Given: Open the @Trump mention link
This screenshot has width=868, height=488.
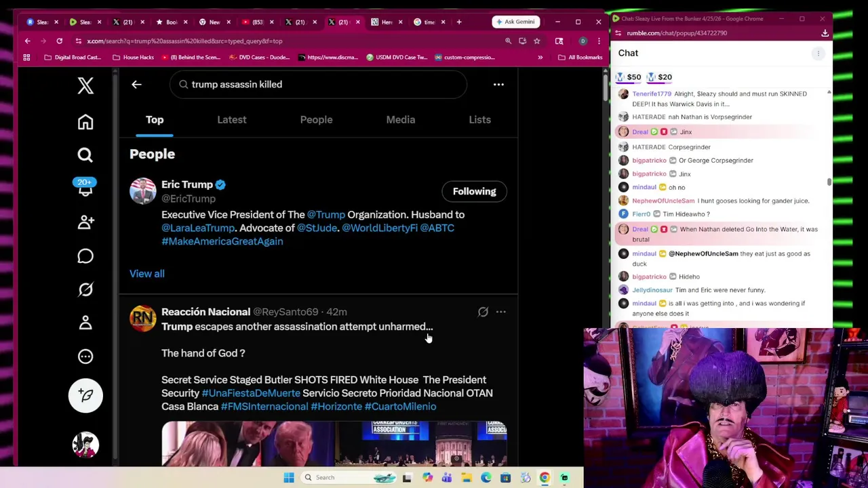Looking at the screenshot, I should [x=326, y=214].
